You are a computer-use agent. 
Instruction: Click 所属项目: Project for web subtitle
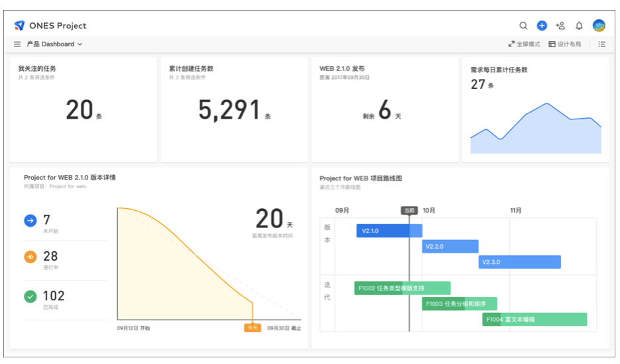(55, 186)
